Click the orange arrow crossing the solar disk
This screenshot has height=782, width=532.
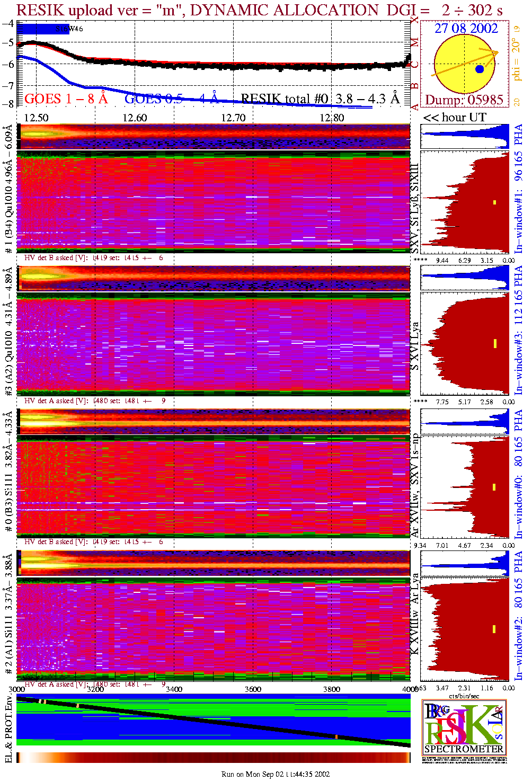465,64
